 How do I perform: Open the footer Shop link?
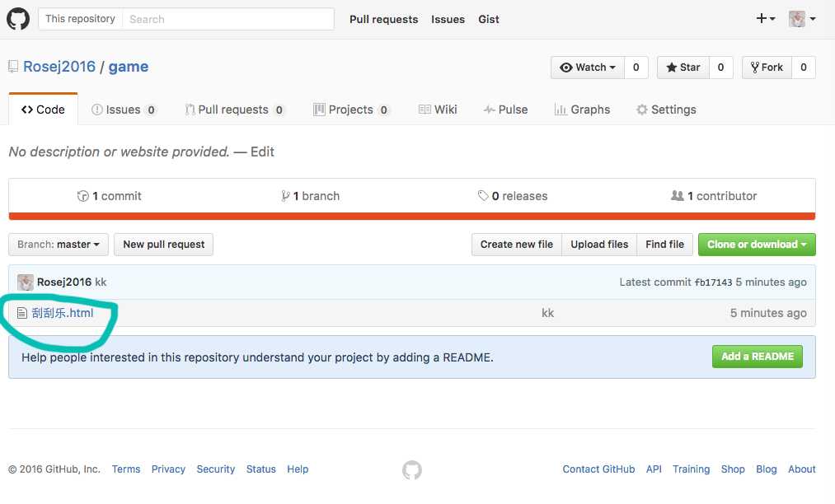click(733, 469)
